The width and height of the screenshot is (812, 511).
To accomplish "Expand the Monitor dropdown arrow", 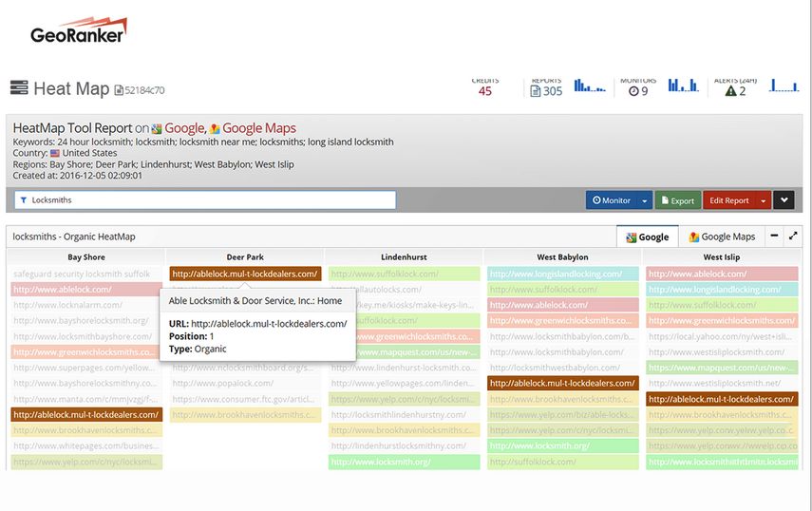I will coord(644,200).
